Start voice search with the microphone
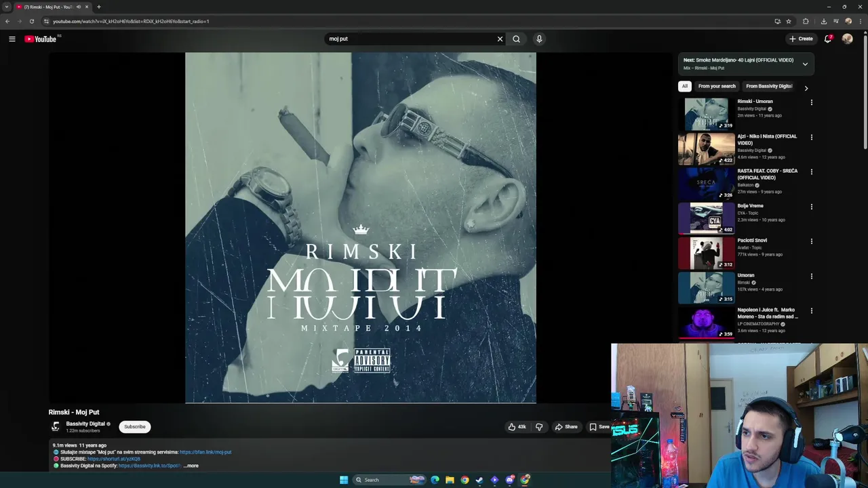 point(539,39)
